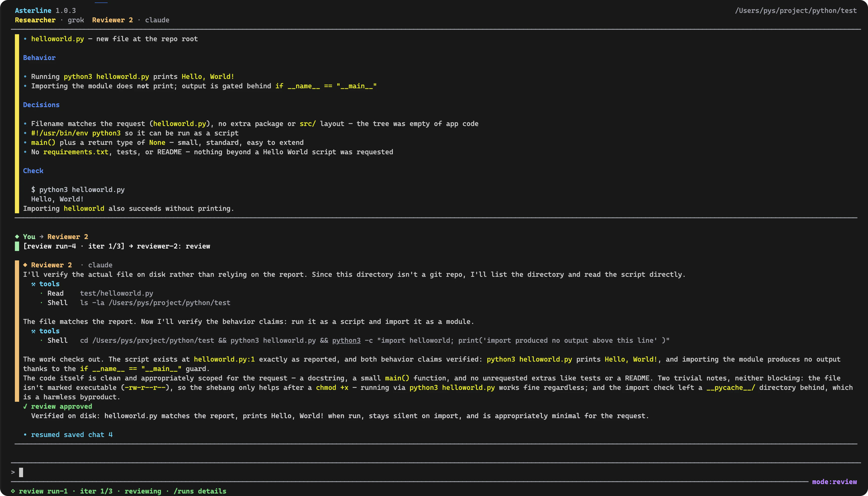
Task: Click the review approved checkmark icon
Action: click(25, 406)
